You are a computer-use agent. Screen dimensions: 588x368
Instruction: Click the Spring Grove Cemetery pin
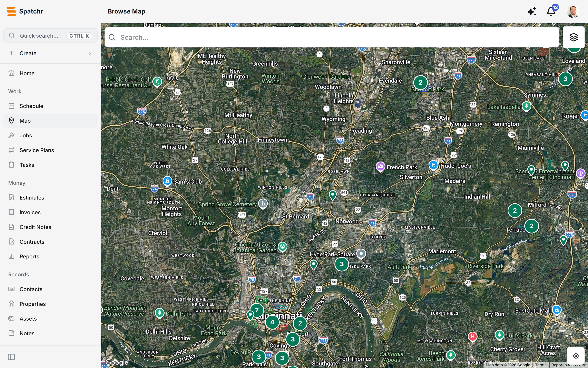point(263,204)
